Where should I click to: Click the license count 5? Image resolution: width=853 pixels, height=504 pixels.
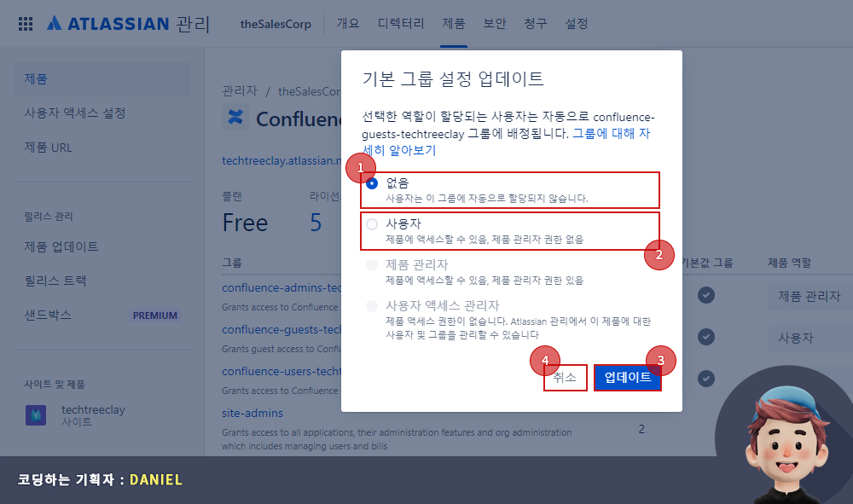pos(316,223)
